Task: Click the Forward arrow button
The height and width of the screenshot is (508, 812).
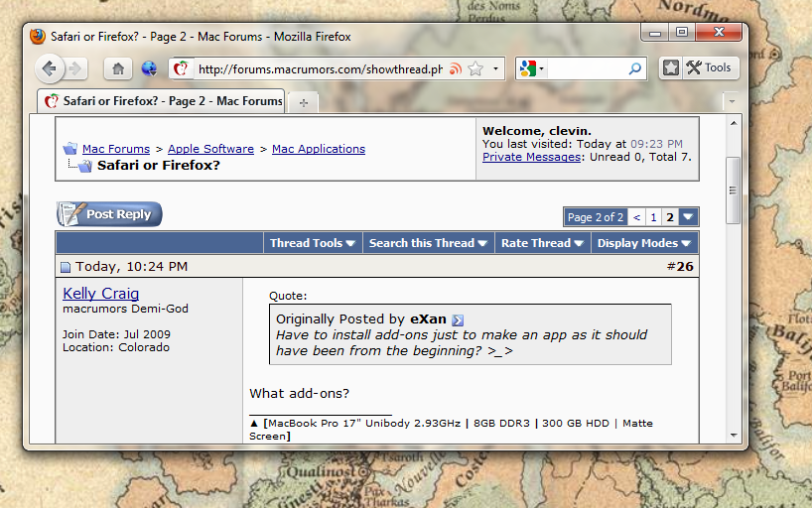Action: (75, 68)
